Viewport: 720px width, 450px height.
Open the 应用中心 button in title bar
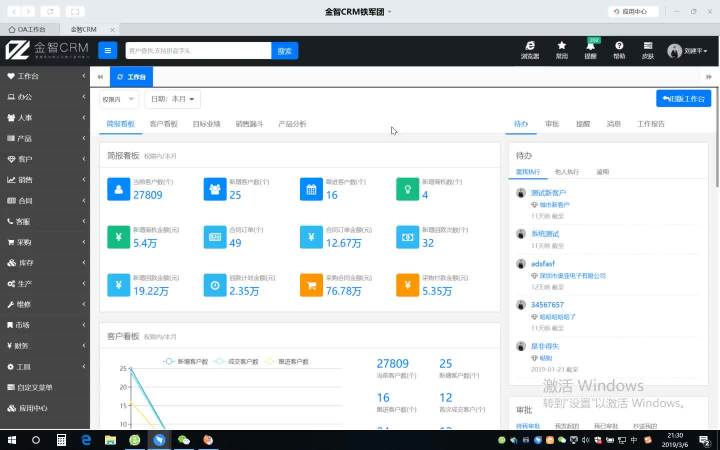pyautogui.click(x=633, y=11)
